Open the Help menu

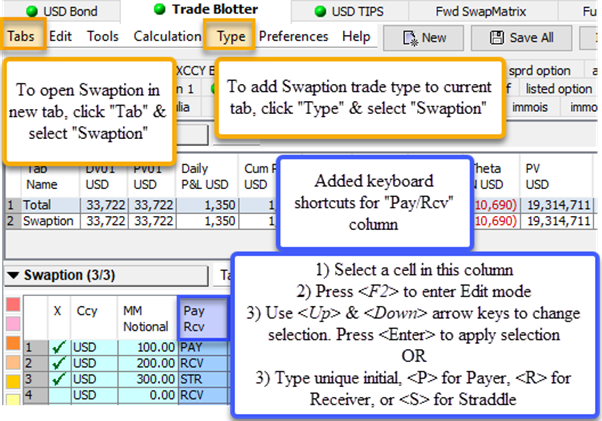[x=356, y=36]
